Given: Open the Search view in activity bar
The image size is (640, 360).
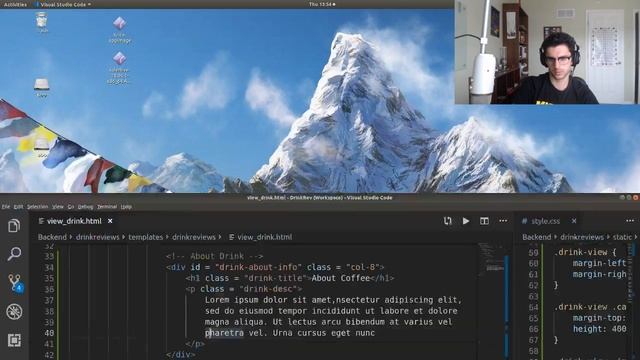Looking at the screenshot, I should [x=14, y=254].
